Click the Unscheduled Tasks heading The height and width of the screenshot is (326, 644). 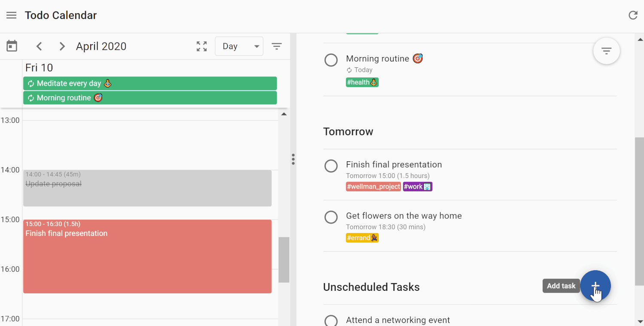[x=371, y=287]
